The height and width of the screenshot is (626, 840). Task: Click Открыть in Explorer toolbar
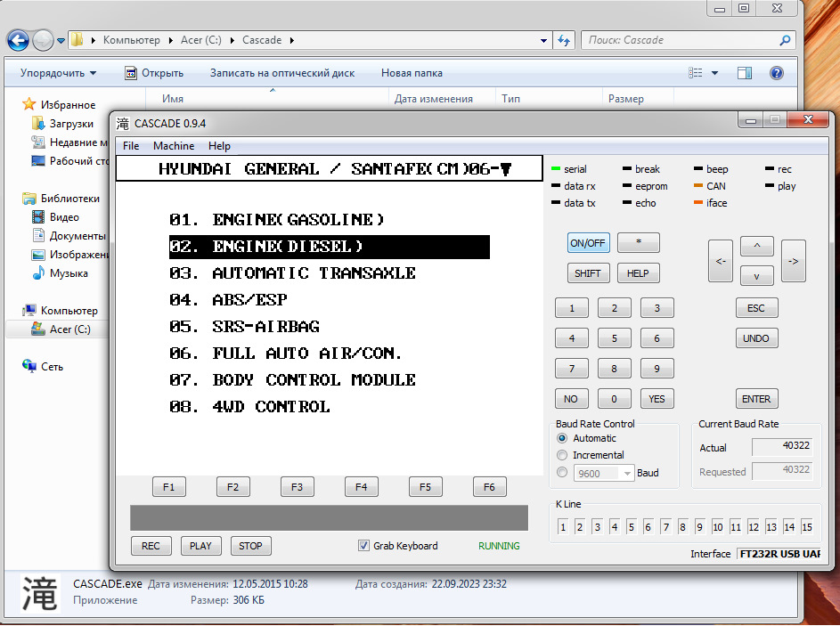pos(154,73)
